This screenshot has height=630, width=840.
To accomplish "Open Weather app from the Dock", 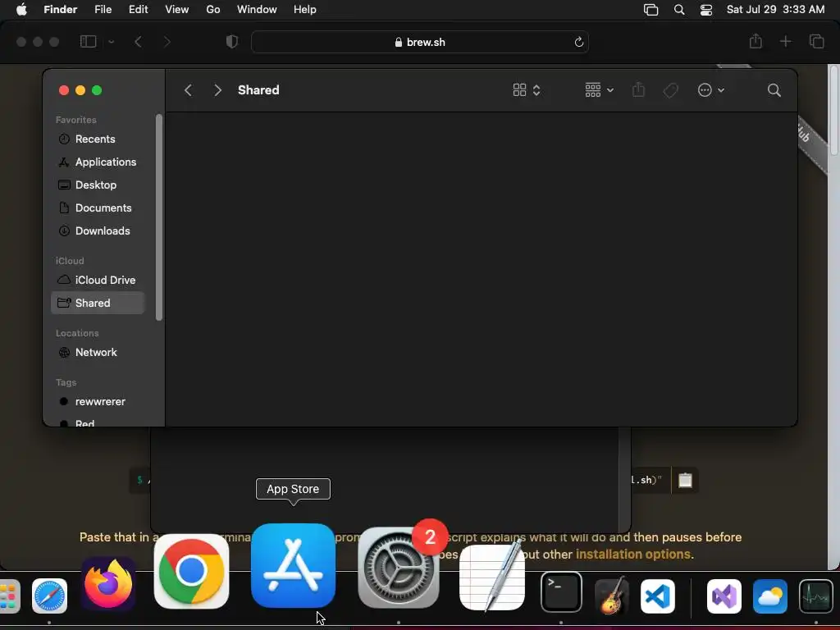I will tap(770, 596).
